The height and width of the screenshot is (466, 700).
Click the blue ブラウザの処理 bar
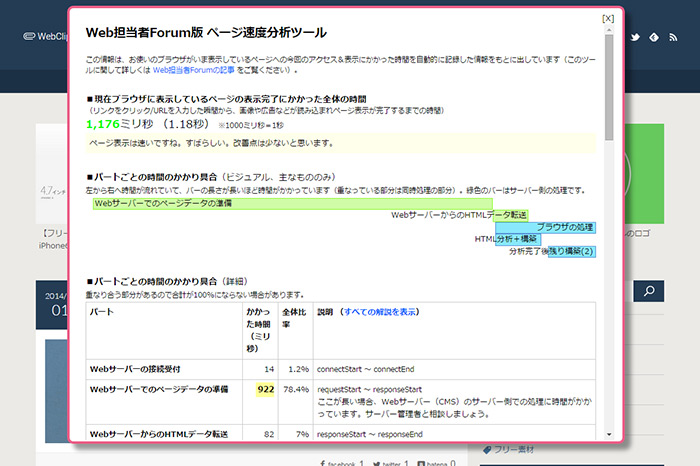[545, 228]
